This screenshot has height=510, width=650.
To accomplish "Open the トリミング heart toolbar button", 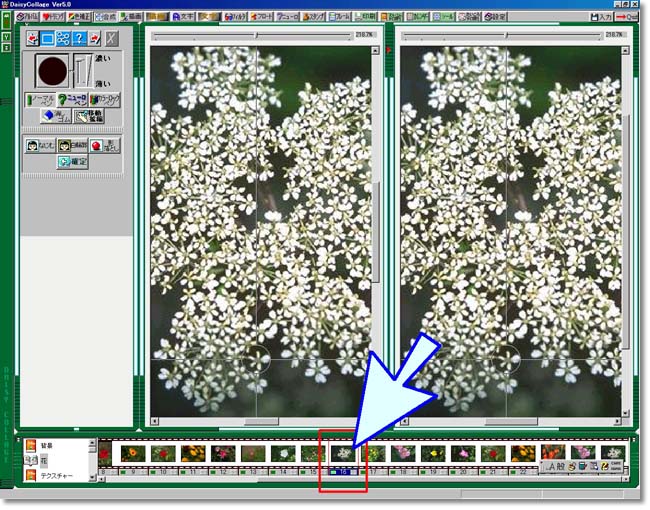I will tap(53, 17).
